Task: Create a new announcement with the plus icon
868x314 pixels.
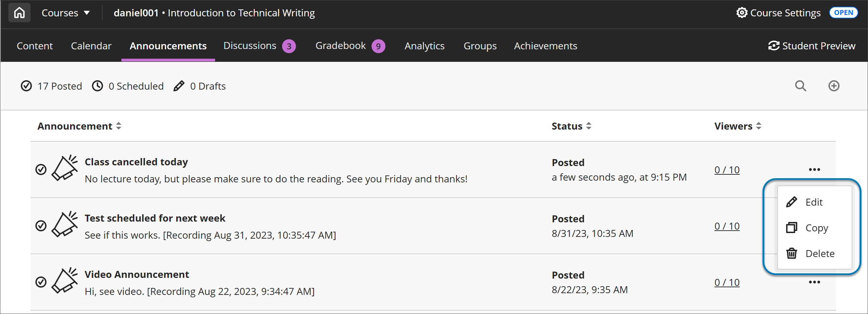Action: pos(834,86)
